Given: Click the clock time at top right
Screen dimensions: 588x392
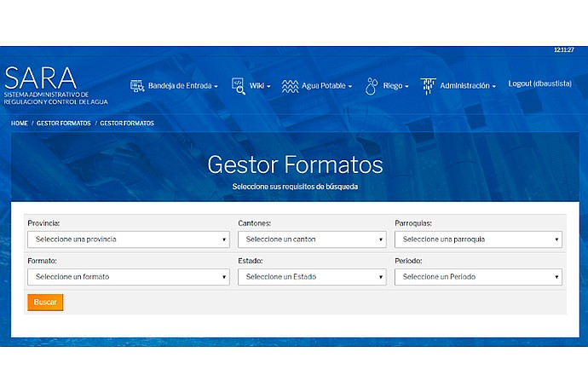Looking at the screenshot, I should 564,49.
